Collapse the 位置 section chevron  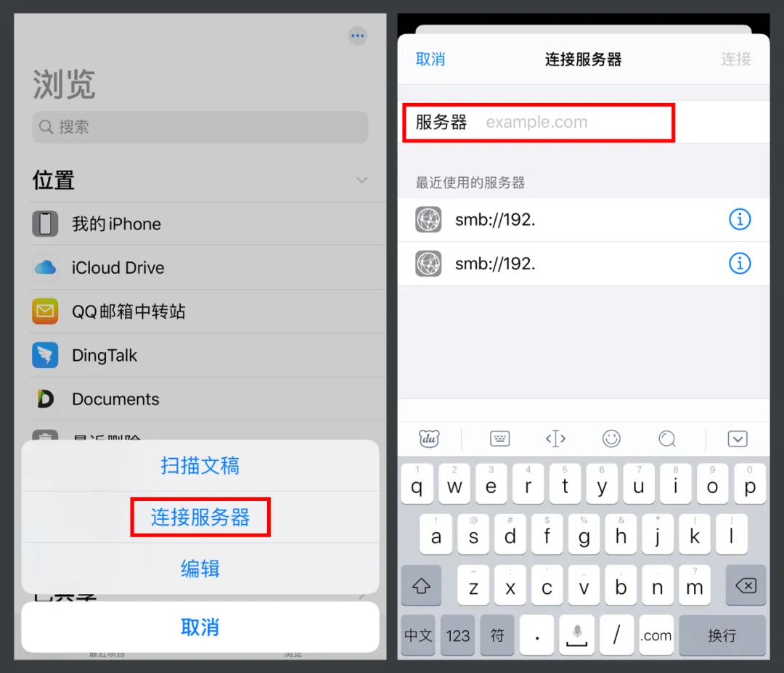point(362,180)
